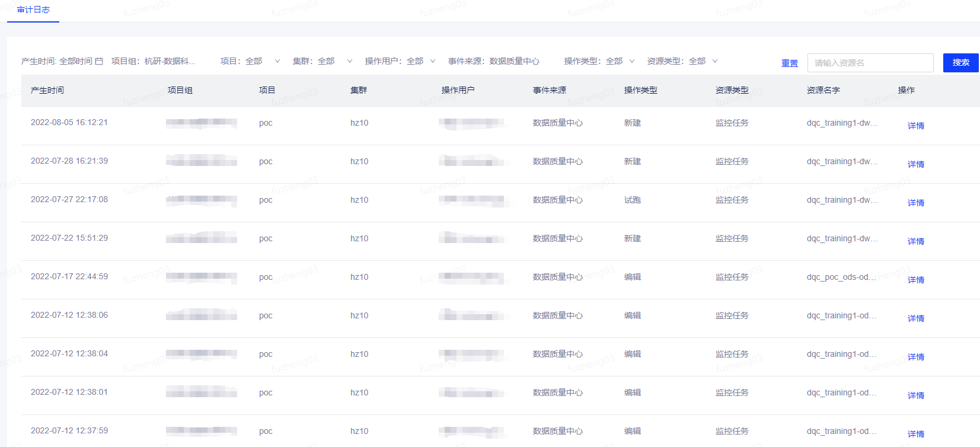
Task: Switch to the 审计日志 tab
Action: coord(33,10)
